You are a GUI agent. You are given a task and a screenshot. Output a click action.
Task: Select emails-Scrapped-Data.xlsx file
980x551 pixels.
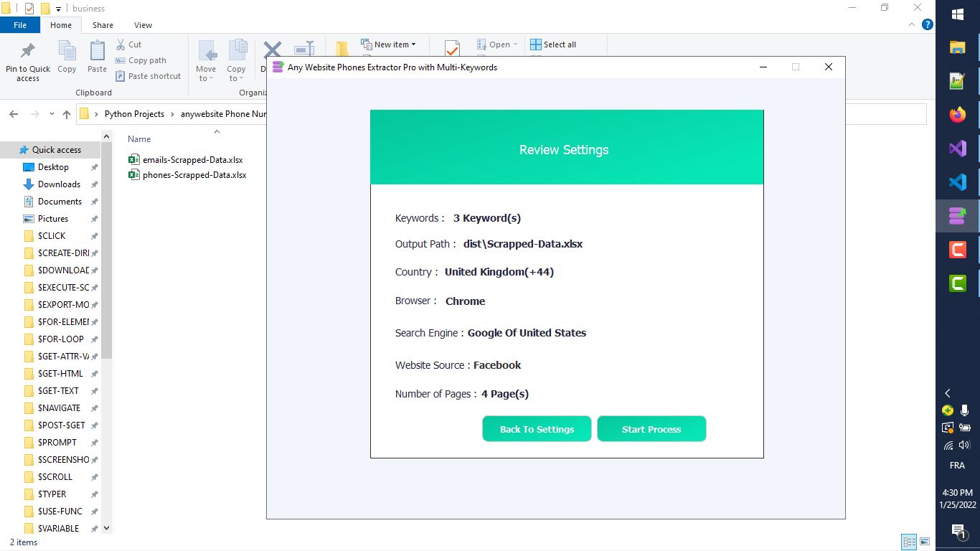click(x=186, y=160)
